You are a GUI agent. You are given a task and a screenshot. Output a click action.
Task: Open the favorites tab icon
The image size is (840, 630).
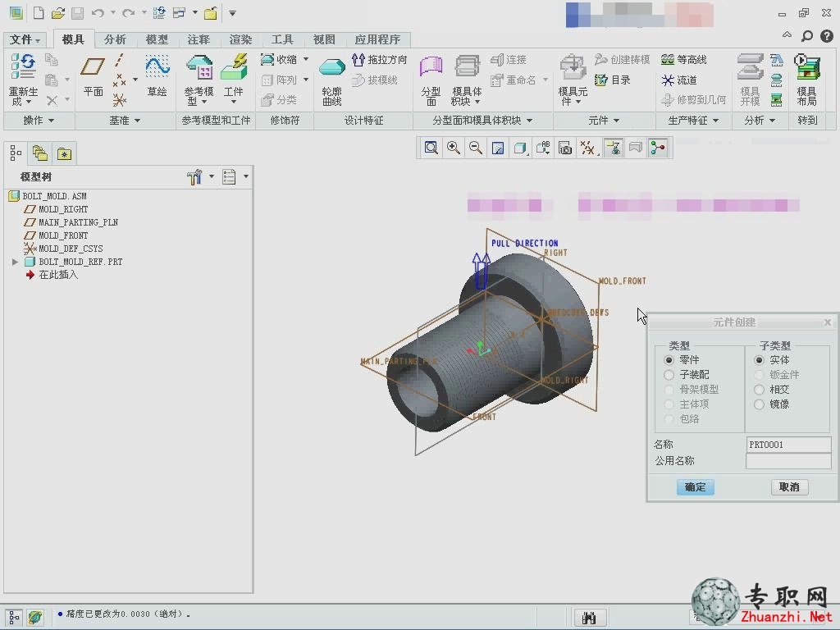point(64,153)
